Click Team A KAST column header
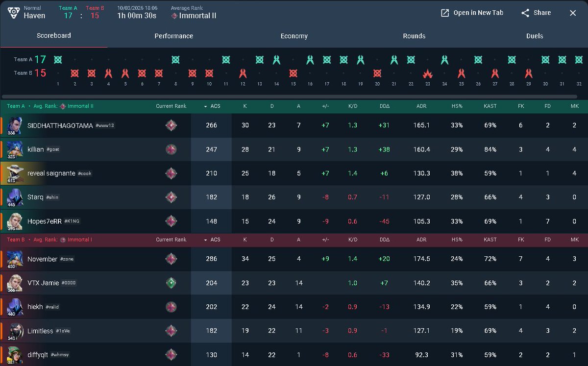Screen dimensions: 588x366 tap(490, 106)
